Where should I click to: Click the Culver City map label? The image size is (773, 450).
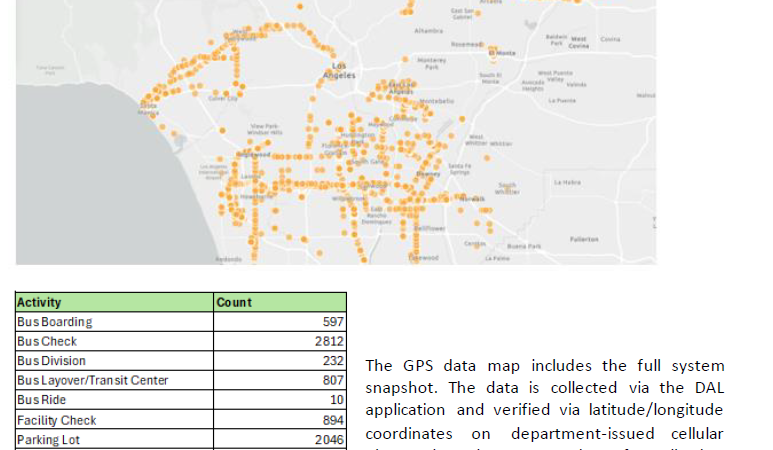pos(222,99)
